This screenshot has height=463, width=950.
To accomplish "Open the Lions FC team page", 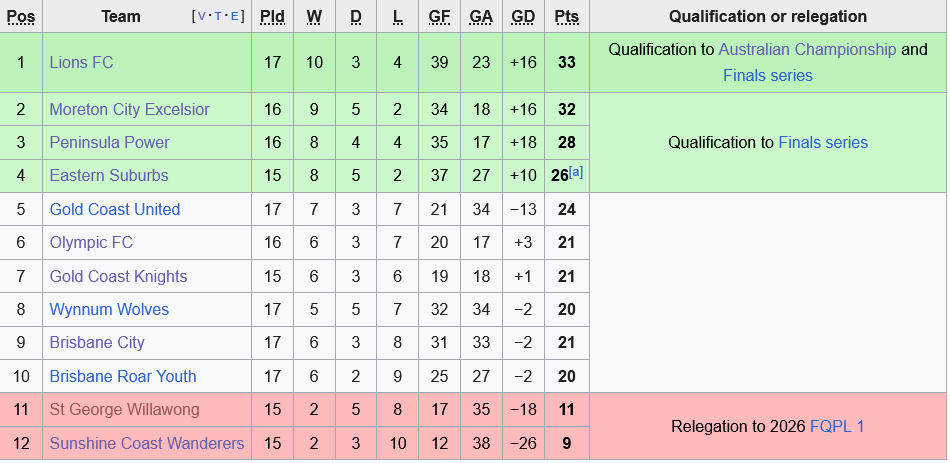I will coord(81,62).
